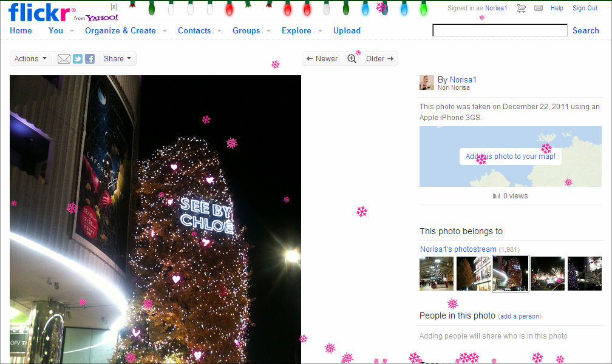Open the Actions dropdown

[30, 58]
